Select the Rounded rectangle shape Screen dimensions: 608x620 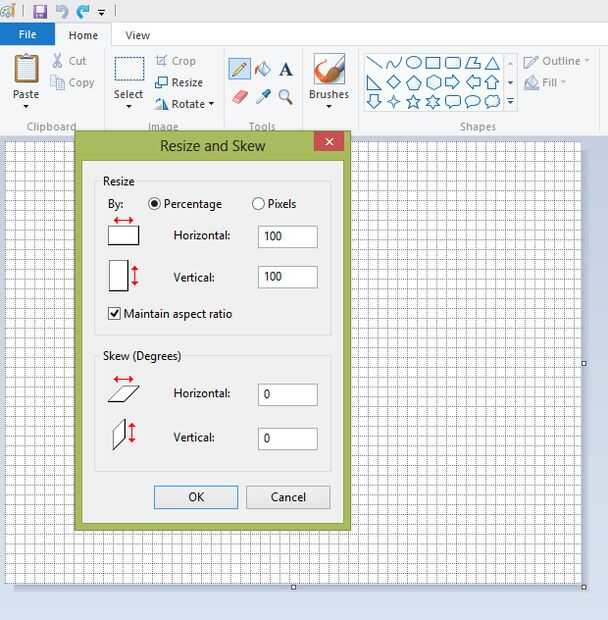click(x=453, y=62)
